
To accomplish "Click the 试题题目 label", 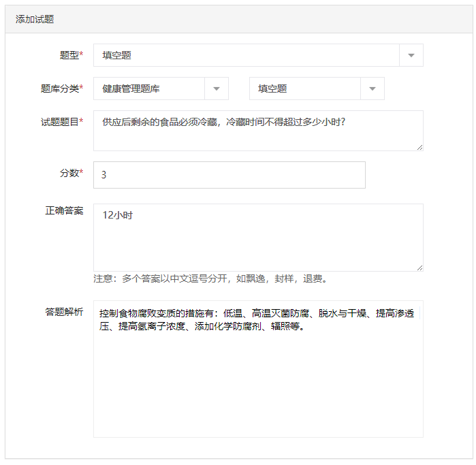I will 61,122.
